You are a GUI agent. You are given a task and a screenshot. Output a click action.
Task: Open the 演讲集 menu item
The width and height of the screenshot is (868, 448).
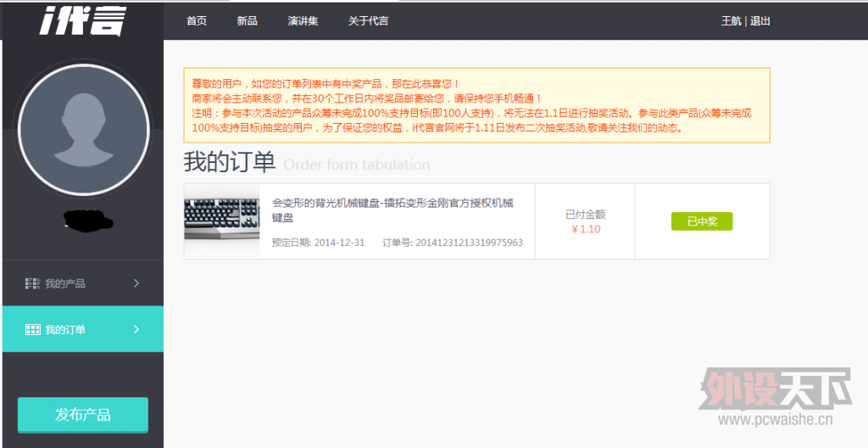pos(303,21)
